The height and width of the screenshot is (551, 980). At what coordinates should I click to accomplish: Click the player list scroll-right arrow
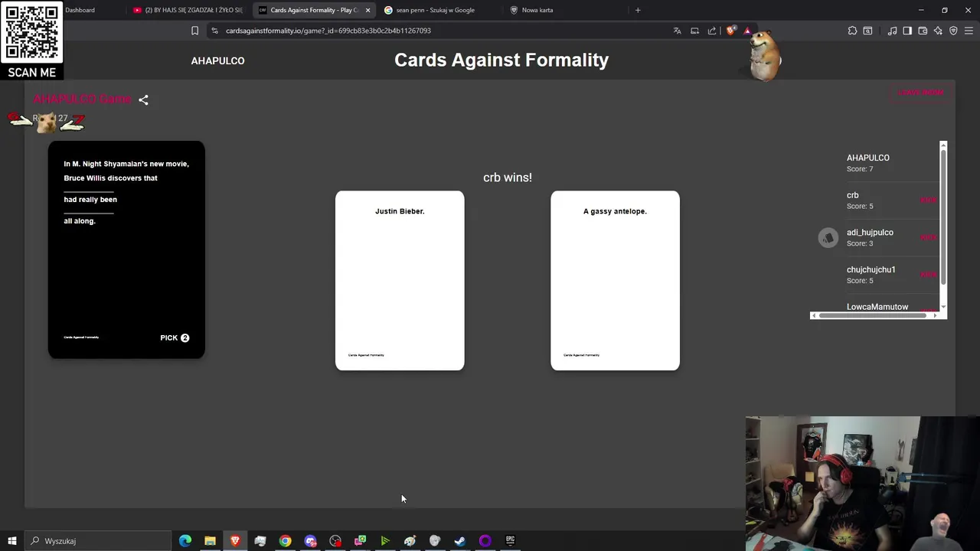tap(935, 315)
